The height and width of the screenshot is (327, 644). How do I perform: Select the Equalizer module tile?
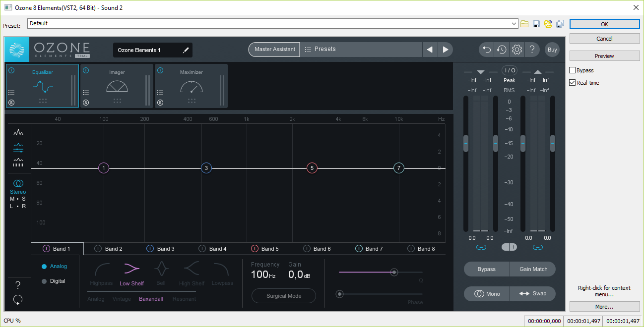point(42,86)
